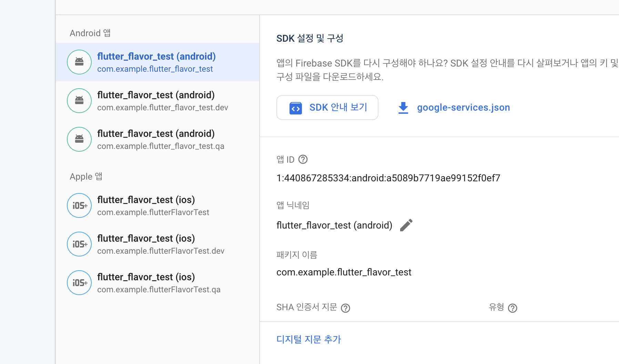This screenshot has height=364, width=619.
Task: Click the iOS+ icon for flutterFlavorTest.qa
Action: coord(79,283)
